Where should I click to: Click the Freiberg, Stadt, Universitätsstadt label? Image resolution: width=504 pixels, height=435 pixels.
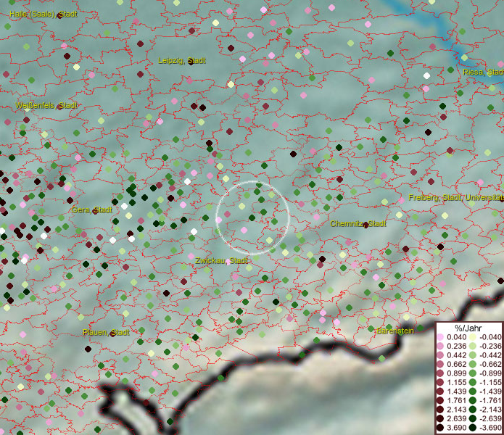[455, 197]
